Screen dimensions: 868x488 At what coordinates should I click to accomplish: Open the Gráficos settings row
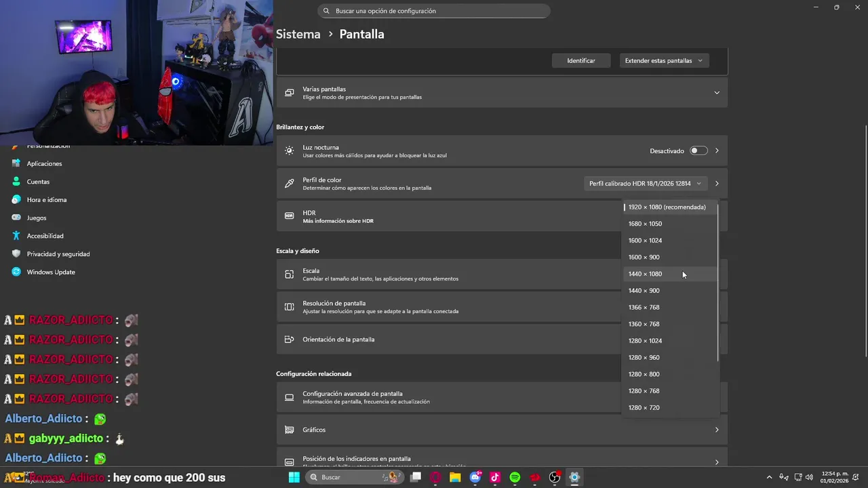click(x=502, y=430)
